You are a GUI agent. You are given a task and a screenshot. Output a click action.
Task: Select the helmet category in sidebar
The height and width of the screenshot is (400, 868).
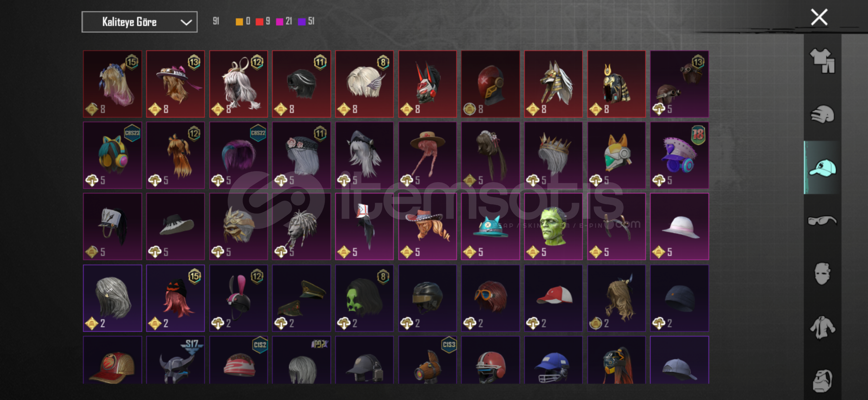coord(822,114)
